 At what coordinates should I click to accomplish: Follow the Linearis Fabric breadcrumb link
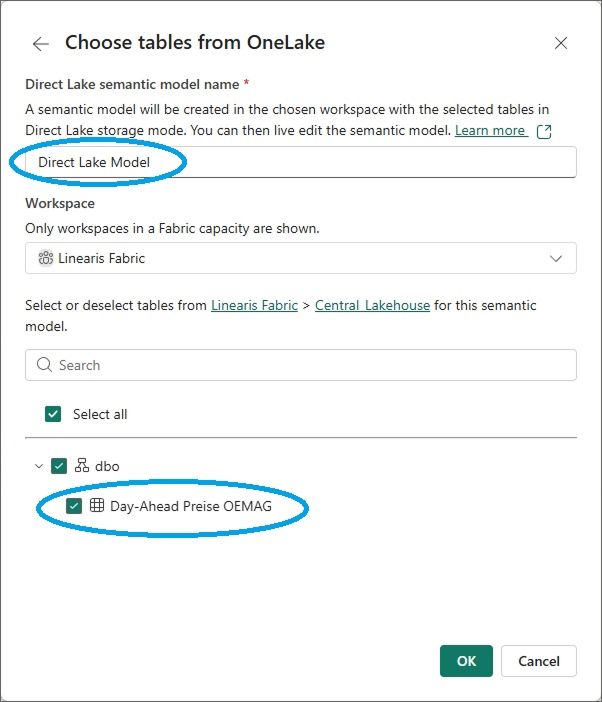254,305
